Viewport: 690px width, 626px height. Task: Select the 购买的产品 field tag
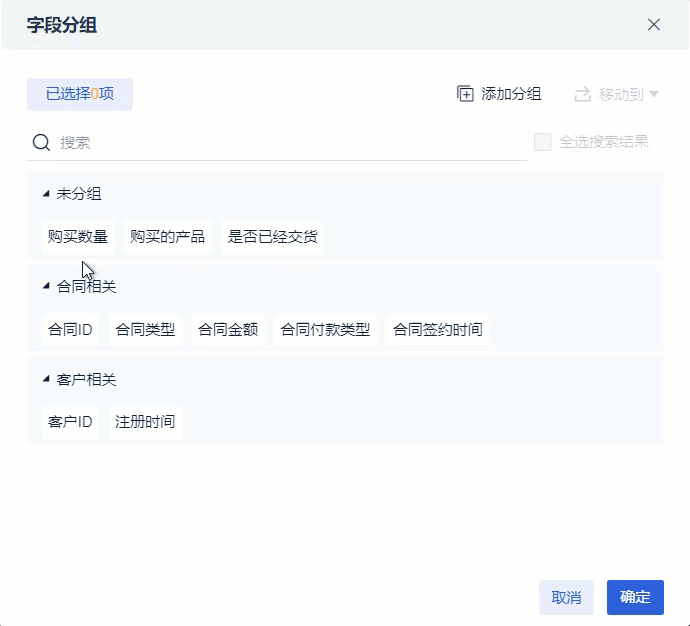(168, 237)
